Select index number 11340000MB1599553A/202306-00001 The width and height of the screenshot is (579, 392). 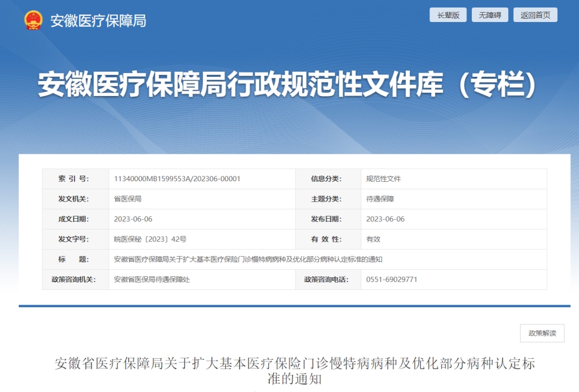(177, 179)
